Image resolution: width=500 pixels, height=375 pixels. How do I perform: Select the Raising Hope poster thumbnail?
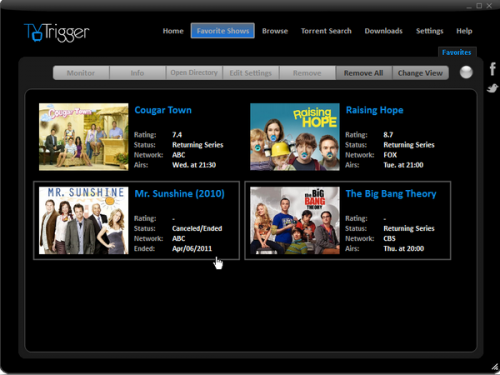point(295,137)
